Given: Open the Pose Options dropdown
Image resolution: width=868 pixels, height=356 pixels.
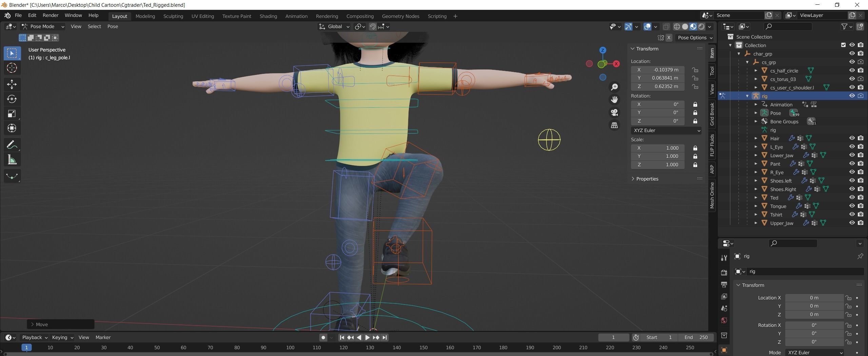Looking at the screenshot, I should tap(695, 38).
